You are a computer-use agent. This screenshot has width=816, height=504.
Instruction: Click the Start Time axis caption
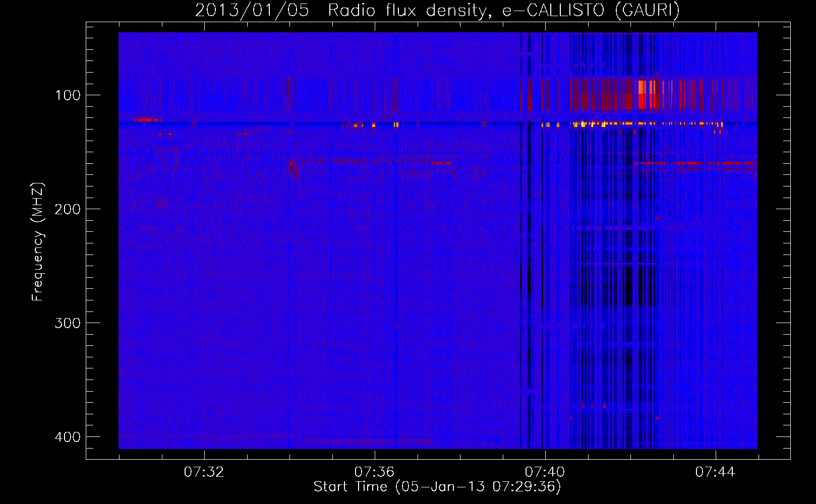(437, 487)
